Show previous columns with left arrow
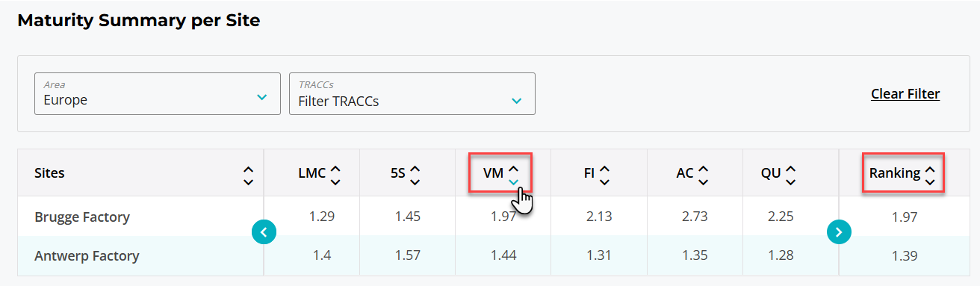Screen dimensions: 980x286 264,232
